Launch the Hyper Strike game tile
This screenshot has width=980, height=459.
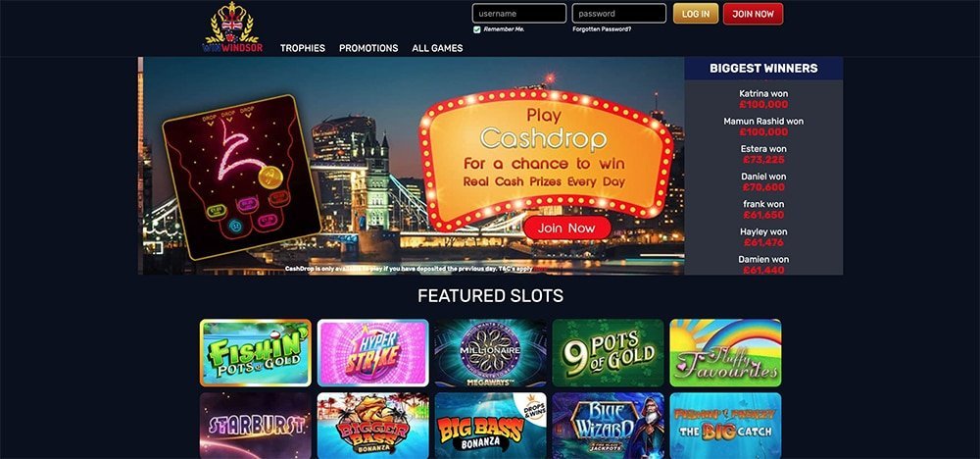[x=373, y=353]
